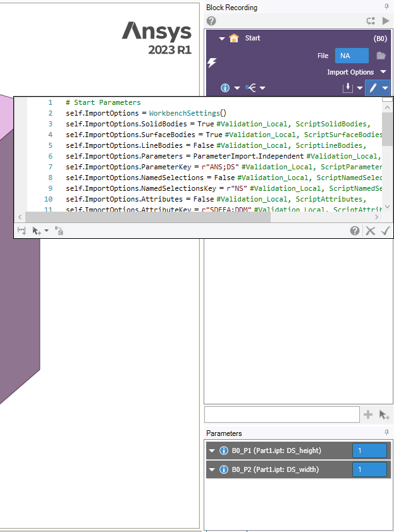Image resolution: width=394 pixels, height=532 pixels.
Task: Click 'self.ImportOptions.Attributes' on line 10
Action: pyautogui.click(x=125, y=199)
